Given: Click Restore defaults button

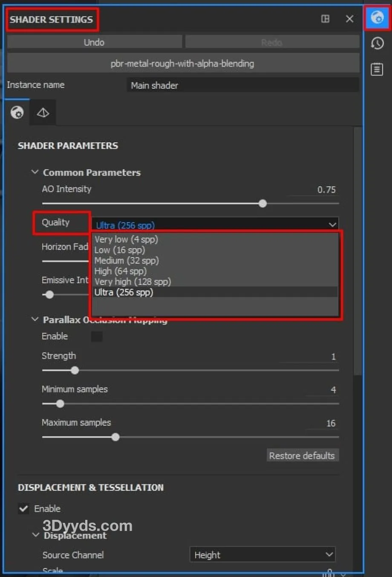Looking at the screenshot, I should pos(302,455).
